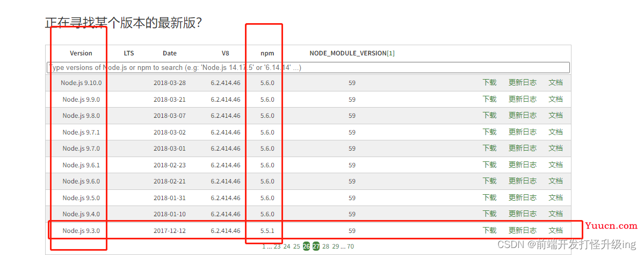This screenshot has width=644, height=255.
Task: Select date cell 2018-01-31
Action: [x=170, y=198]
